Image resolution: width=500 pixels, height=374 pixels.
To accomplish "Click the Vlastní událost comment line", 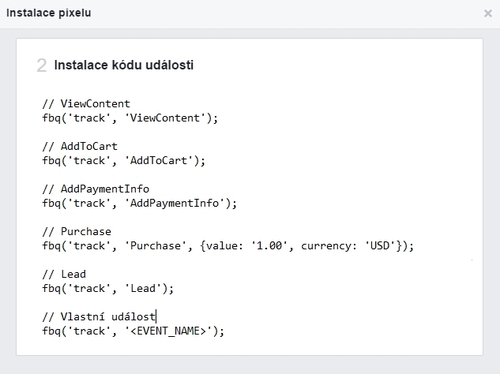I will pos(99,316).
